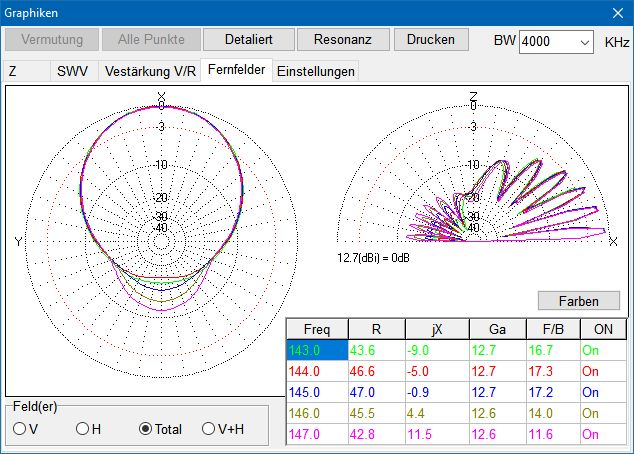Image resolution: width=634 pixels, height=454 pixels.
Task: Select the 146.0 frequency cell
Action: coord(317,413)
